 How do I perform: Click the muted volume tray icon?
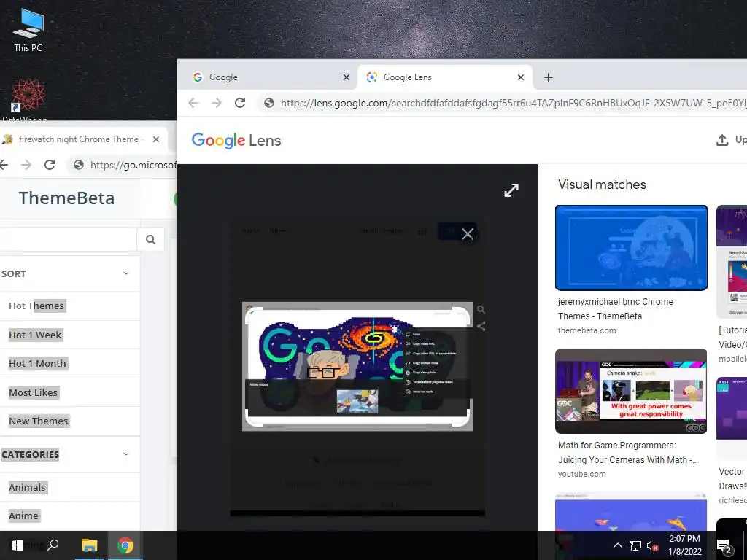pyautogui.click(x=652, y=545)
